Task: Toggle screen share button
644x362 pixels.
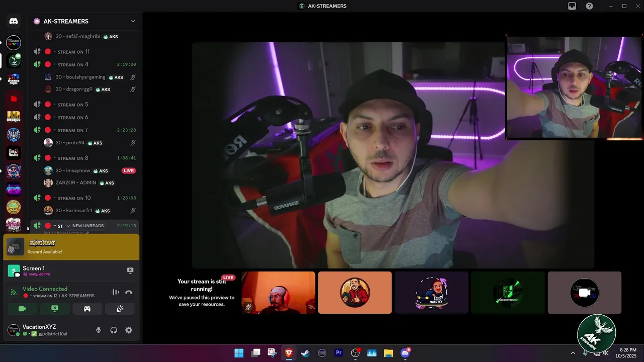Action: pyautogui.click(x=54, y=309)
